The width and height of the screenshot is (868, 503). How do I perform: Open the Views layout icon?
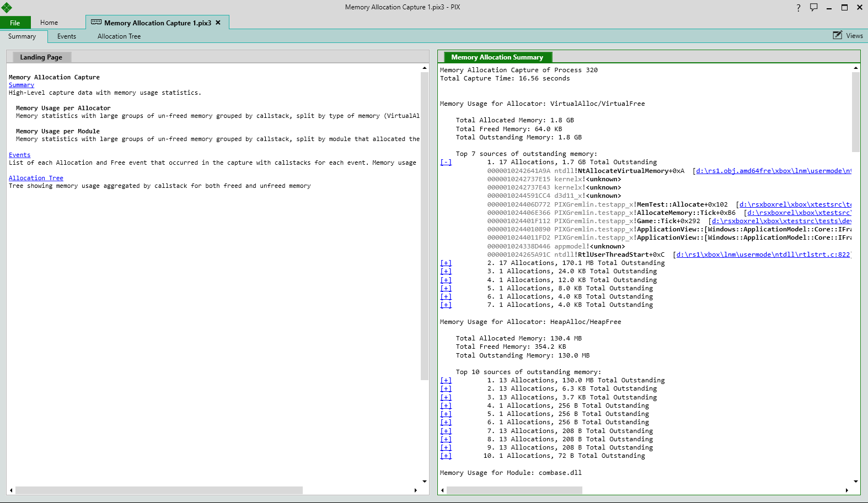837,35
